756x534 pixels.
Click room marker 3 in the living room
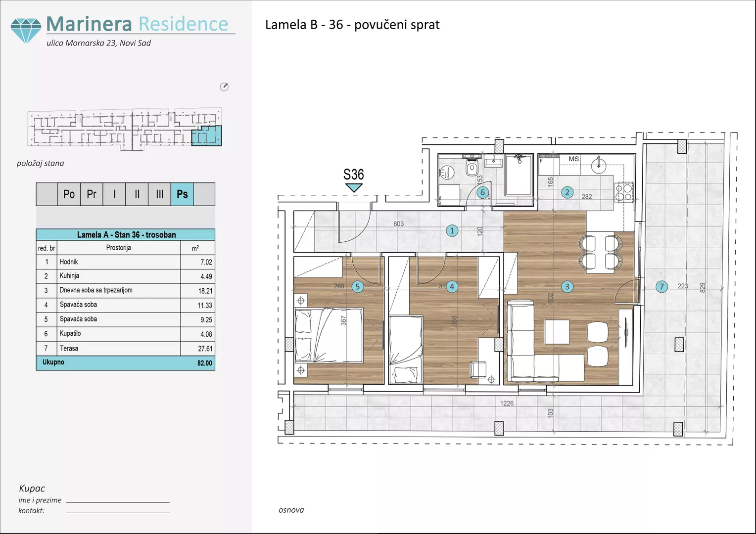coord(567,286)
